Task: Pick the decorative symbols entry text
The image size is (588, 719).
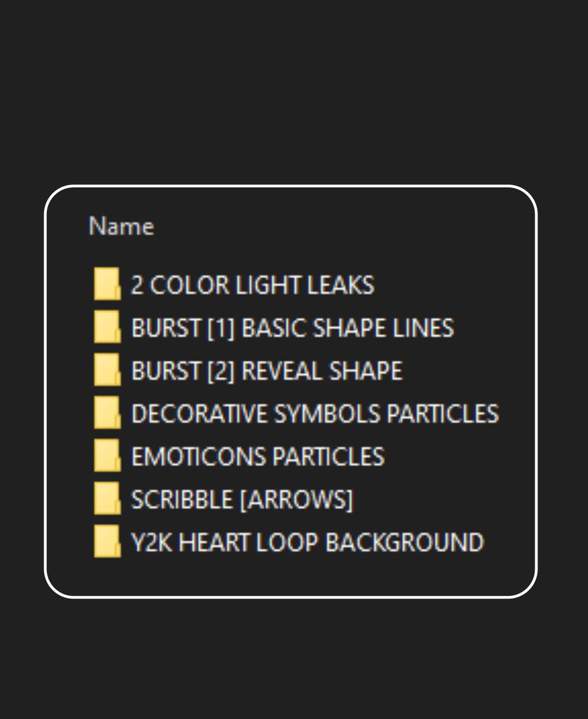Action: (x=315, y=414)
